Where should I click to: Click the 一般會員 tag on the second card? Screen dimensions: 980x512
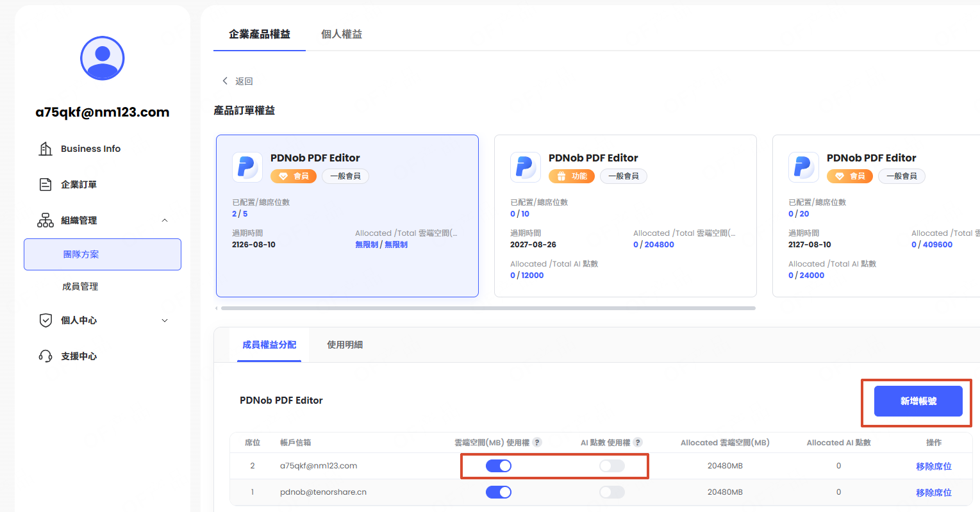(x=624, y=176)
